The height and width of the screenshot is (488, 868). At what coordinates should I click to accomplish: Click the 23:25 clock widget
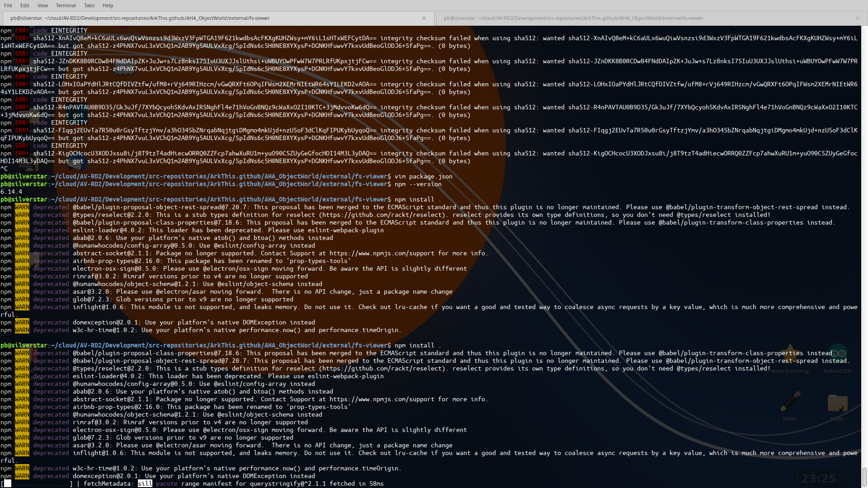pos(818,479)
